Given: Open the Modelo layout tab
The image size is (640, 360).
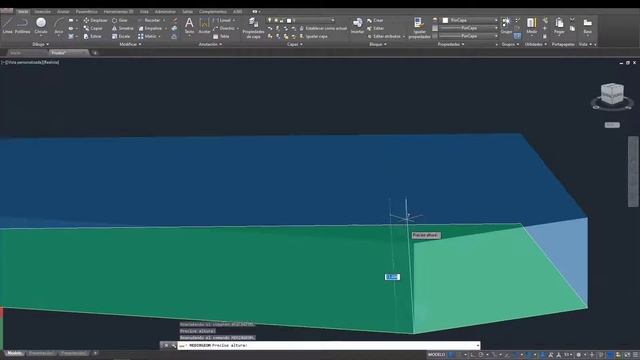Looking at the screenshot, I should coord(15,353).
